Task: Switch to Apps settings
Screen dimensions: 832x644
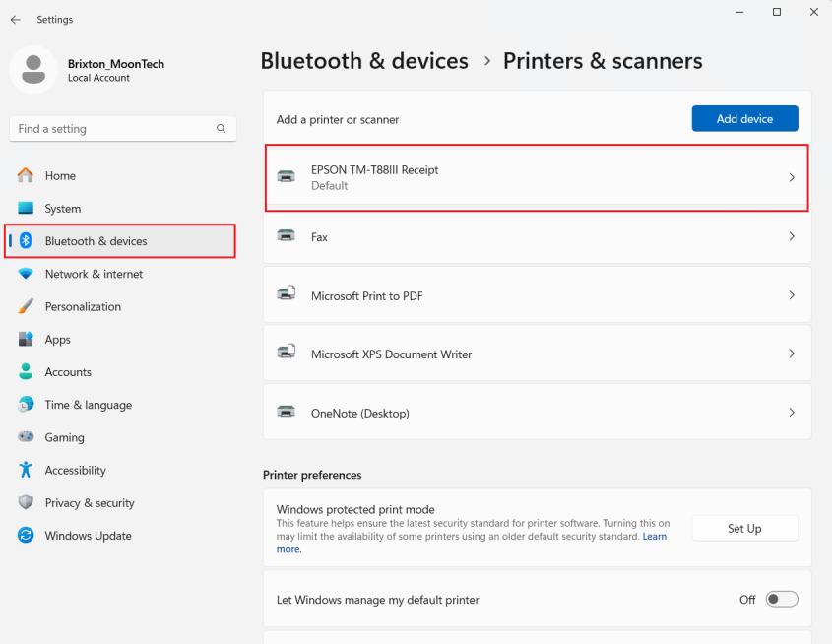Action: [120, 340]
